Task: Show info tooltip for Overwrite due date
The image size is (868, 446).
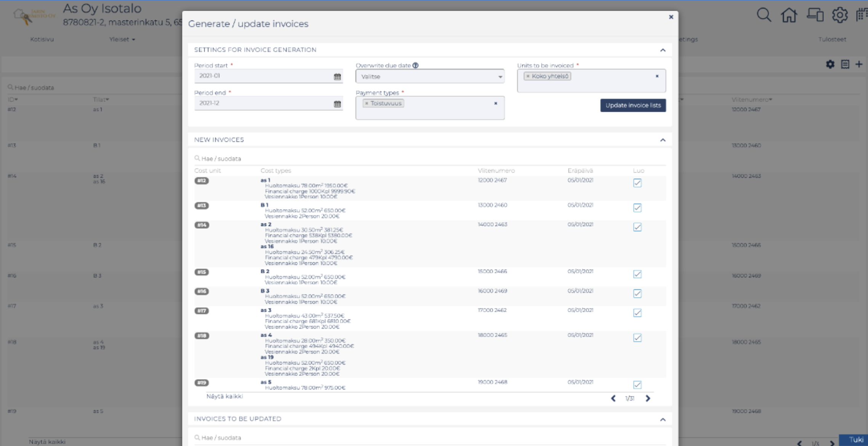Action: coord(415,66)
